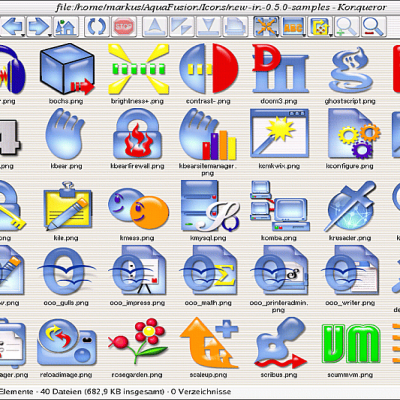Image resolution: width=400 pixels, height=400 pixels.
Task: Select the reloadimage.png camera icon
Action: coord(67,343)
